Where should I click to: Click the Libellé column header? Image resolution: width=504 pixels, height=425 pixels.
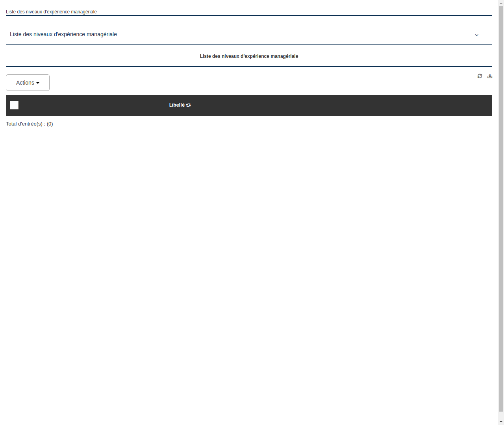[x=177, y=105]
